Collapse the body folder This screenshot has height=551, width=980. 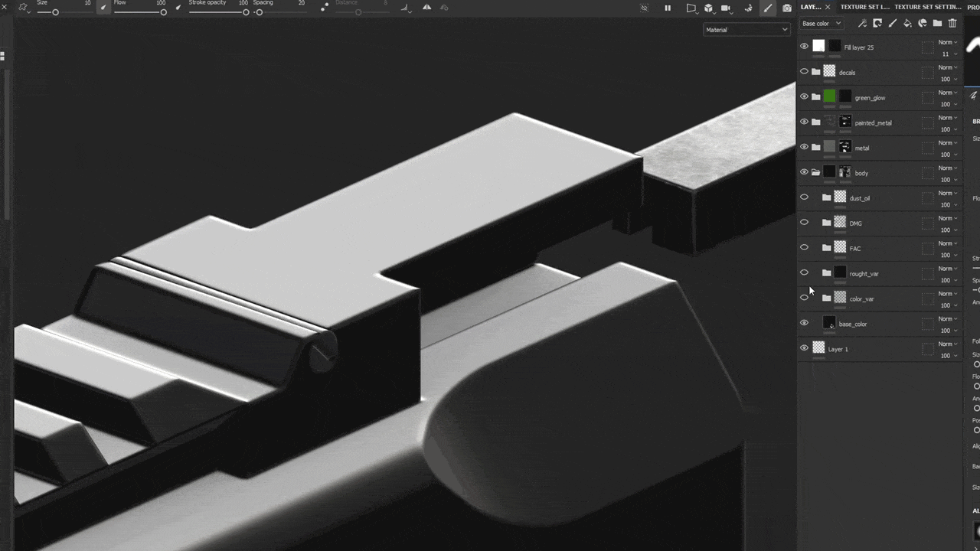[x=816, y=172]
